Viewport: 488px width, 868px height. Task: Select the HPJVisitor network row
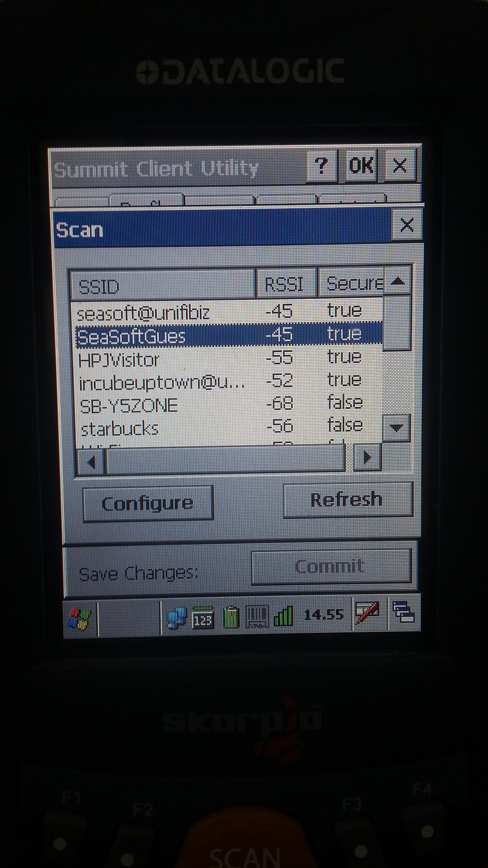tap(229, 358)
